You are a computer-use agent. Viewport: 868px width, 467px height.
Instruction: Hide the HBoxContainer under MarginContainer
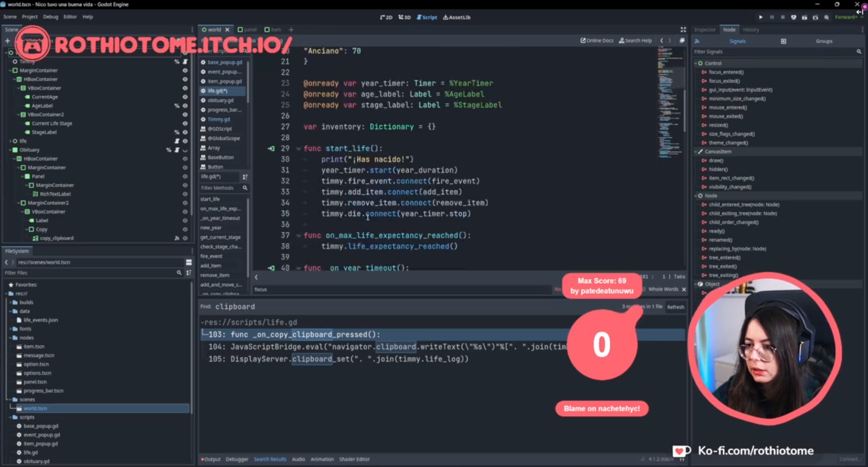tap(185, 79)
